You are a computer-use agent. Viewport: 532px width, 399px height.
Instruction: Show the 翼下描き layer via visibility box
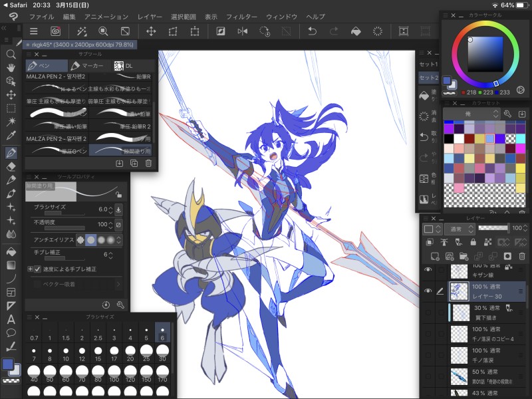point(428,313)
